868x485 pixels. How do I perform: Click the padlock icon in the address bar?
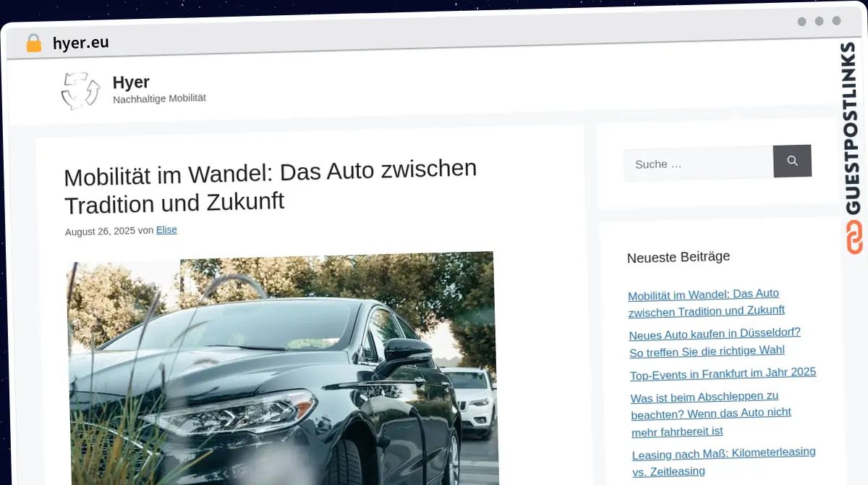pos(33,43)
